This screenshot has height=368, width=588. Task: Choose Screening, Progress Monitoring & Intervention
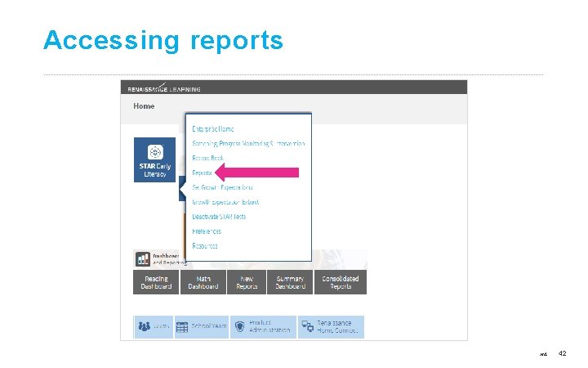point(248,143)
